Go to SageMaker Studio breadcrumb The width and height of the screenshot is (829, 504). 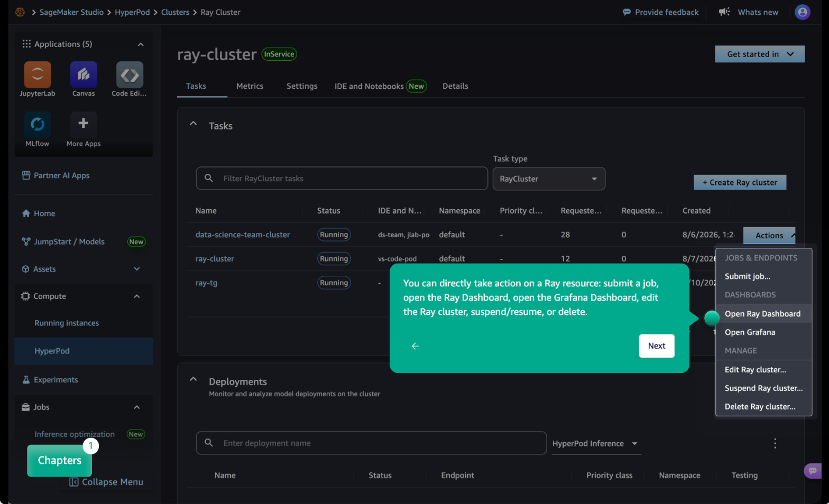click(71, 12)
